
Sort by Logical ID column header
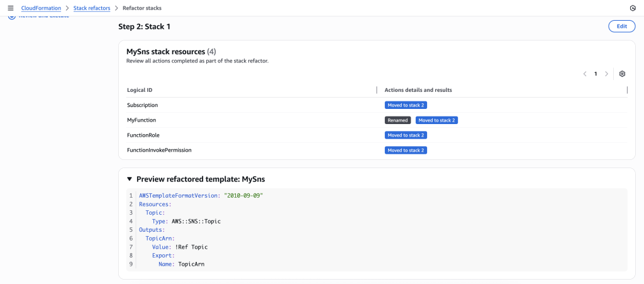(140, 90)
